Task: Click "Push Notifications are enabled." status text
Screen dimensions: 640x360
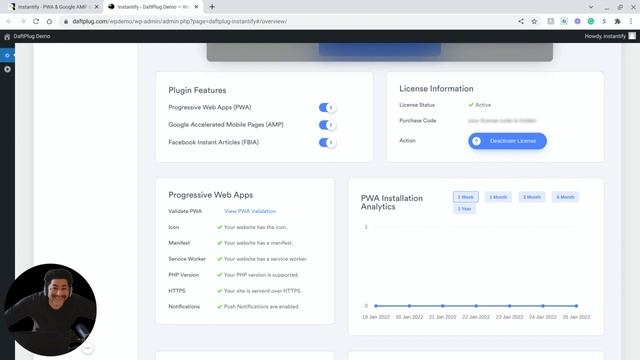Action: pos(262,307)
